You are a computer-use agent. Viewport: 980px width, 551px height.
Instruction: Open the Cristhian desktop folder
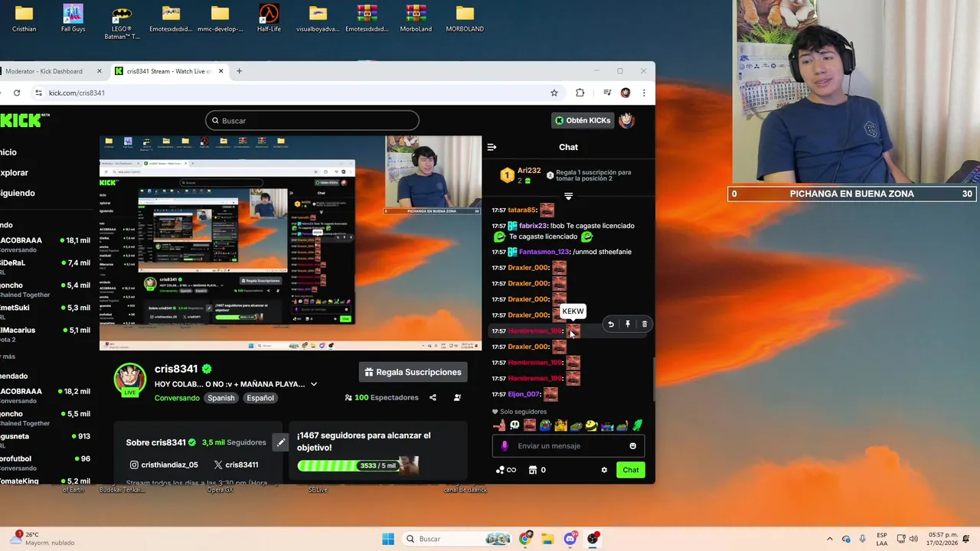24,19
